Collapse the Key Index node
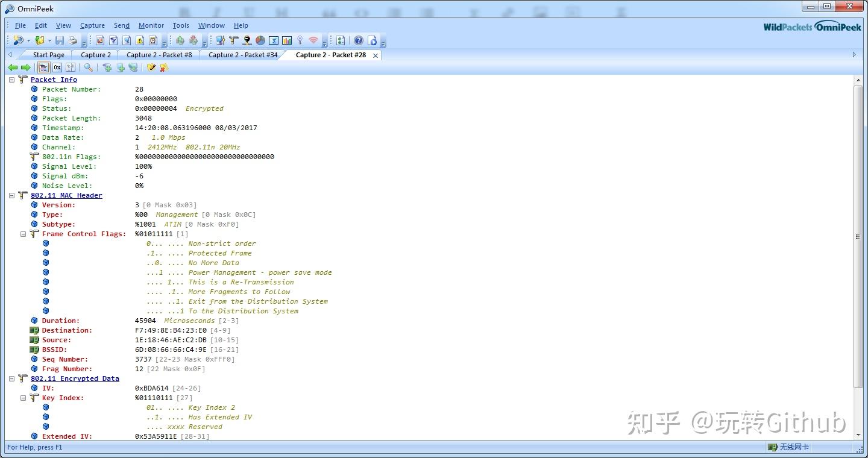This screenshot has width=868, height=458. [x=24, y=398]
